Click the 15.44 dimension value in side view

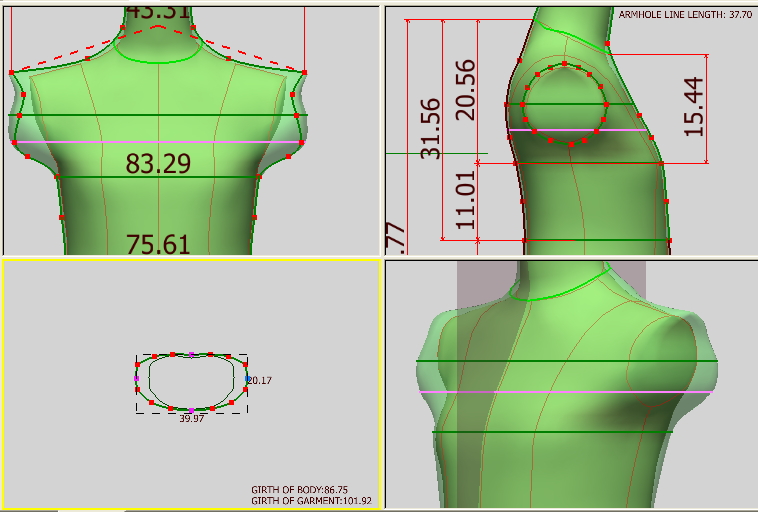tap(694, 106)
